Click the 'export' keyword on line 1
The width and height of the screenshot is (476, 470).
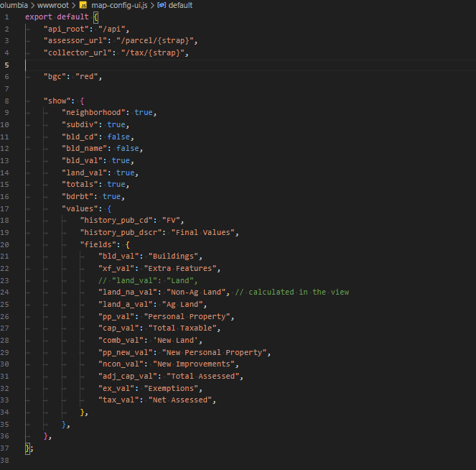click(x=39, y=17)
